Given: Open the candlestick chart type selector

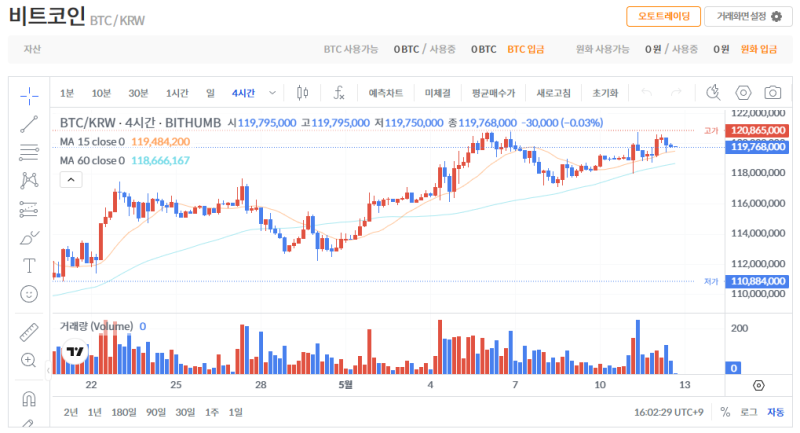Looking at the screenshot, I should pos(303,93).
